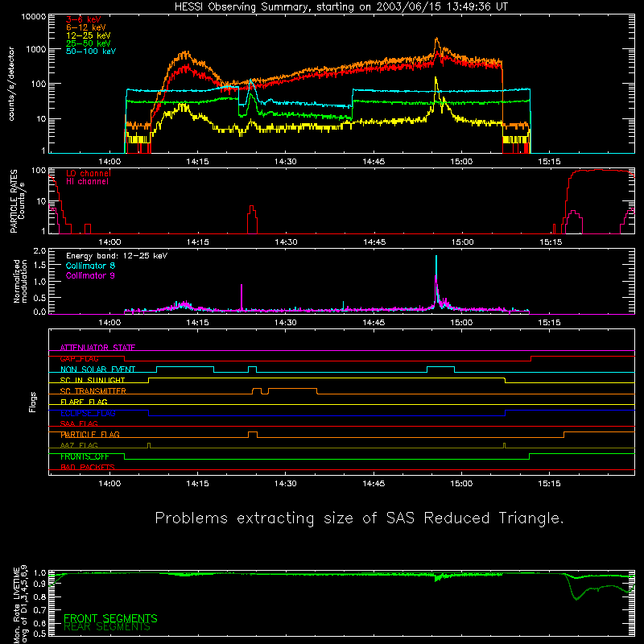This screenshot has width=644, height=644.
Task: Select the 'Collimator 8' legend label
Action: [x=90, y=266]
